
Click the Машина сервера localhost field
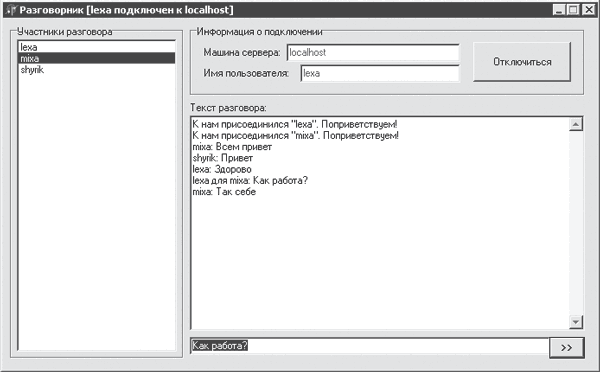(373, 52)
